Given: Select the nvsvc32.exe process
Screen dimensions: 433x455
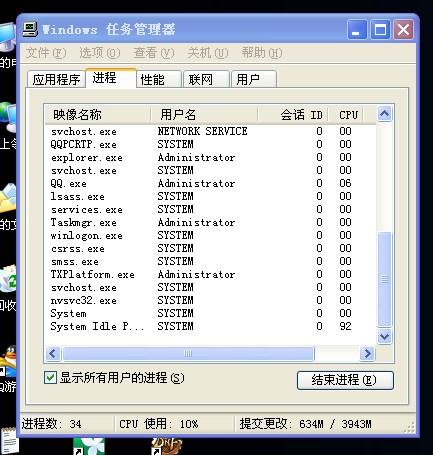Looking at the screenshot, I should 211,300.
